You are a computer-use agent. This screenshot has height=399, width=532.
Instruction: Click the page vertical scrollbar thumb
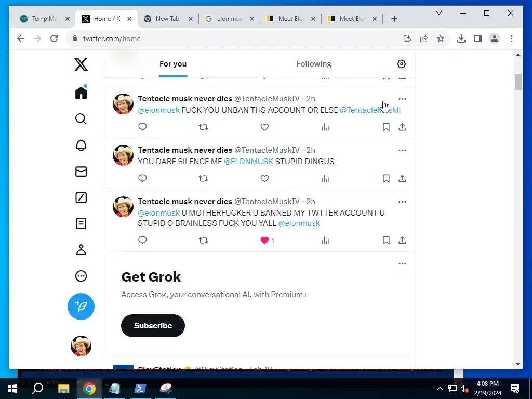[518, 82]
